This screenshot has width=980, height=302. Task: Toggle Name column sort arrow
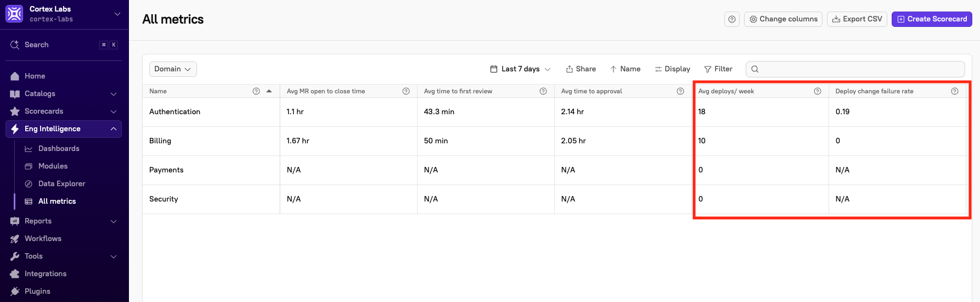pos(269,91)
